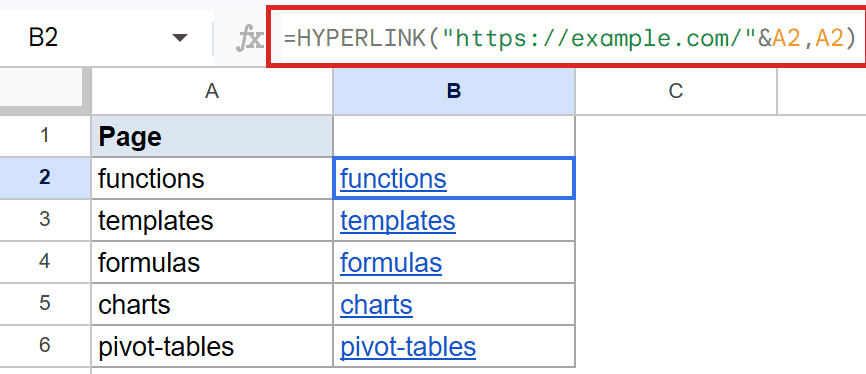Select empty cell B1
866x374 pixels.
click(454, 136)
